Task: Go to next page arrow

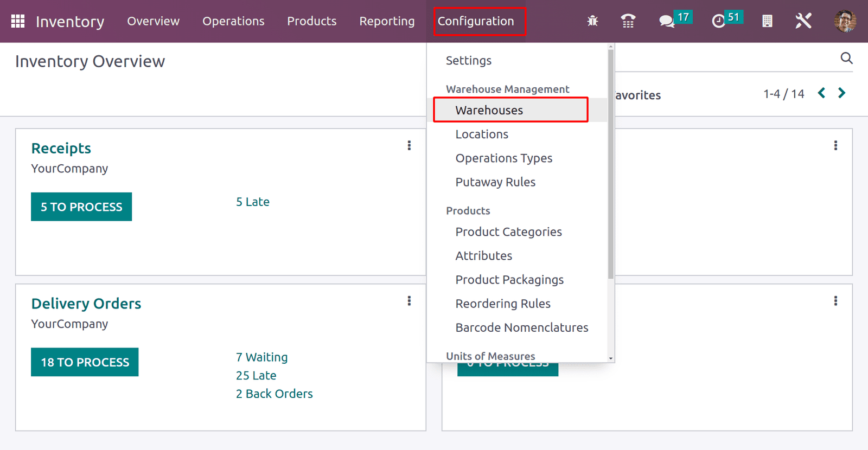Action: [x=841, y=93]
